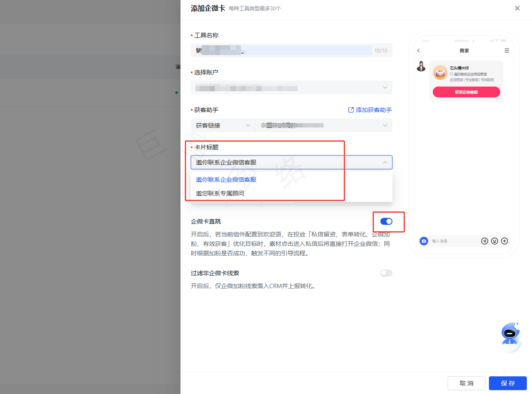Open the 选择账户 dropdown
Screen dimensions: 532x394
tap(291, 88)
